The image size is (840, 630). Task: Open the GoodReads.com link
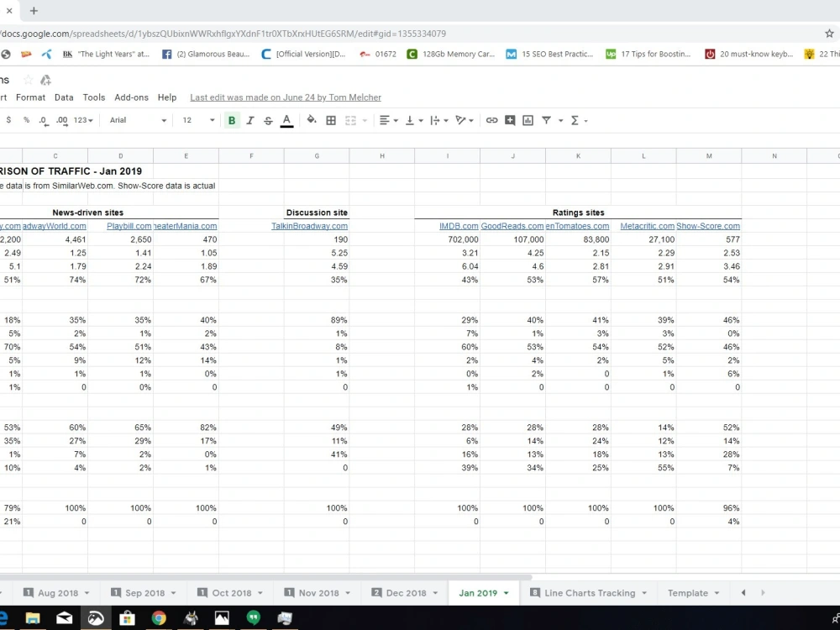point(512,226)
